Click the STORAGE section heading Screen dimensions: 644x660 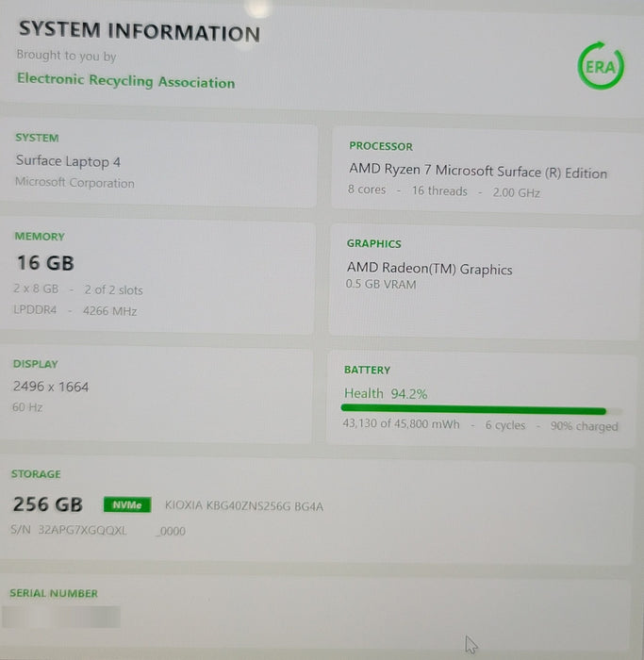pos(36,473)
